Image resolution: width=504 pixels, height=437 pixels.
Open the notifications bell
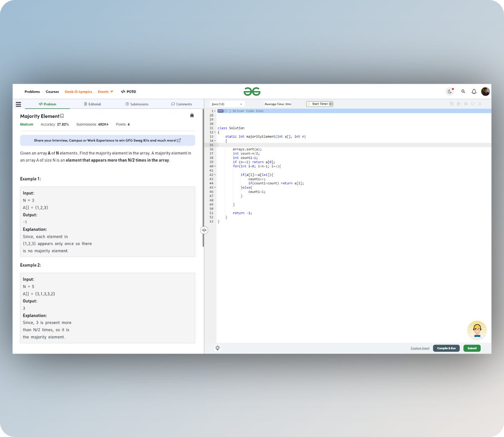click(474, 91)
